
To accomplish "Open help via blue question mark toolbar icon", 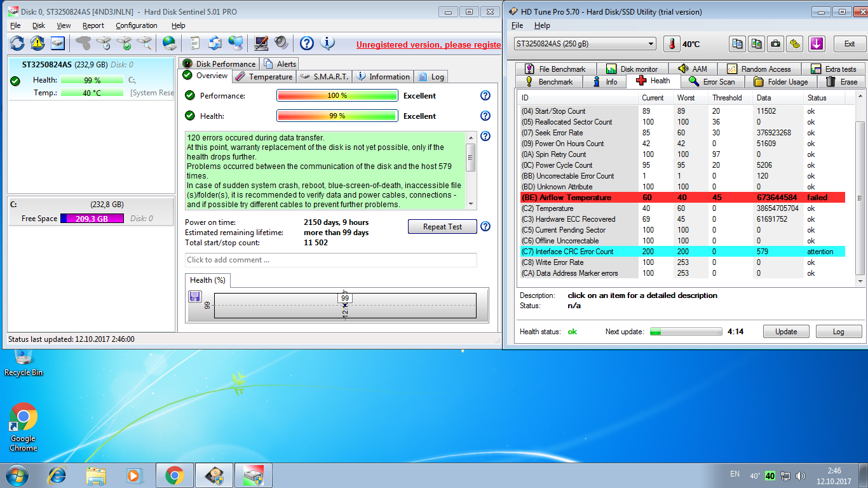I will coord(307,43).
